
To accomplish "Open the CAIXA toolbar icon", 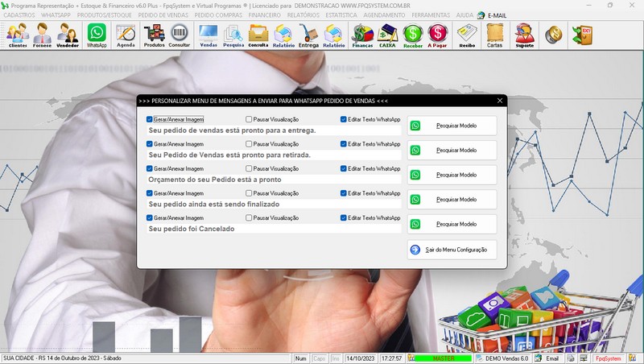I will tap(387, 35).
